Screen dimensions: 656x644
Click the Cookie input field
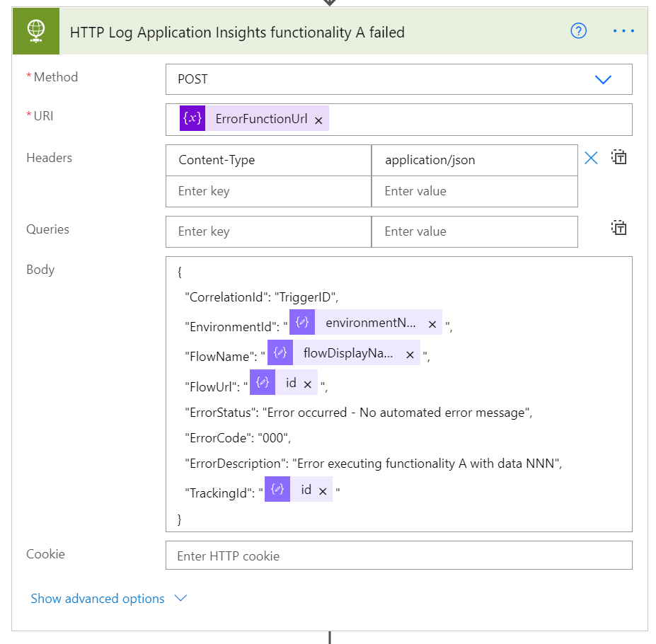(398, 556)
